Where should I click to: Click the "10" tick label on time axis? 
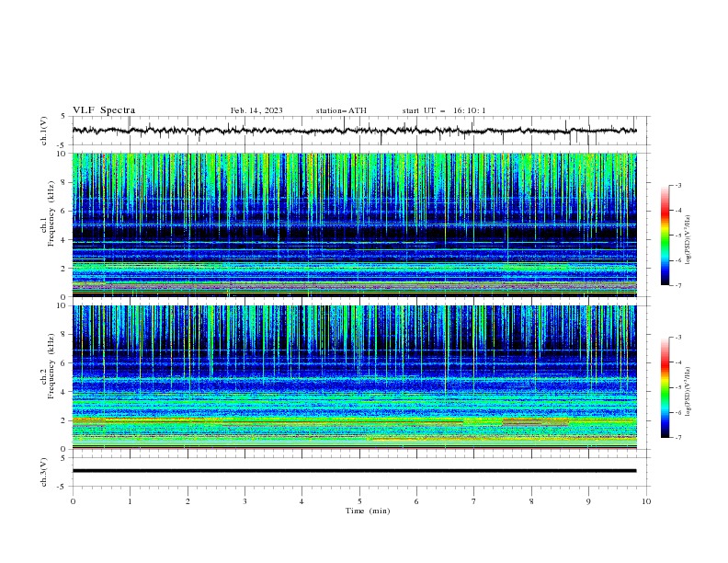point(646,501)
